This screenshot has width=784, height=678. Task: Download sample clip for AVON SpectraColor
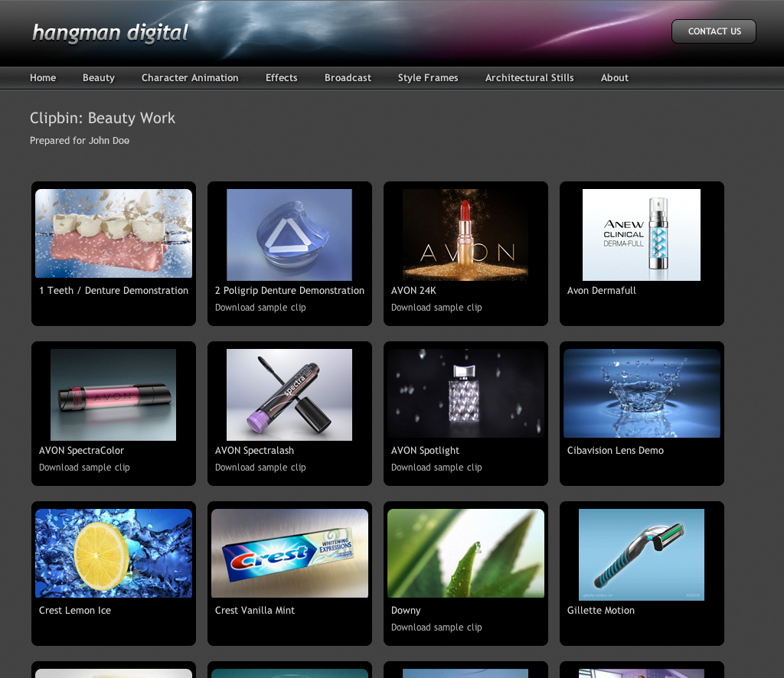click(84, 468)
